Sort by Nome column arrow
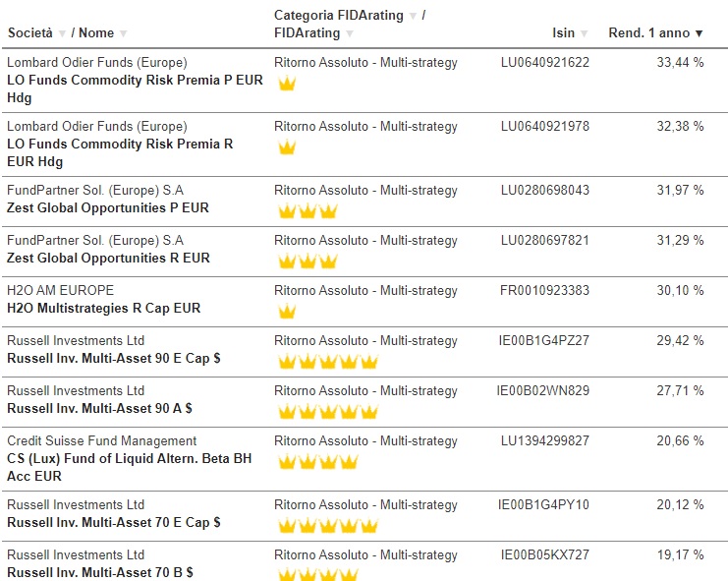728x581 pixels. click(x=123, y=33)
